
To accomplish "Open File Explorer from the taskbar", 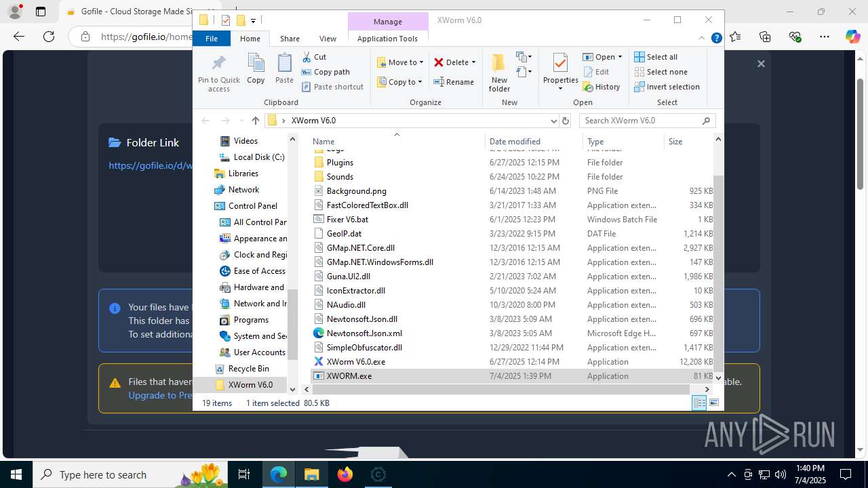I will (311, 474).
